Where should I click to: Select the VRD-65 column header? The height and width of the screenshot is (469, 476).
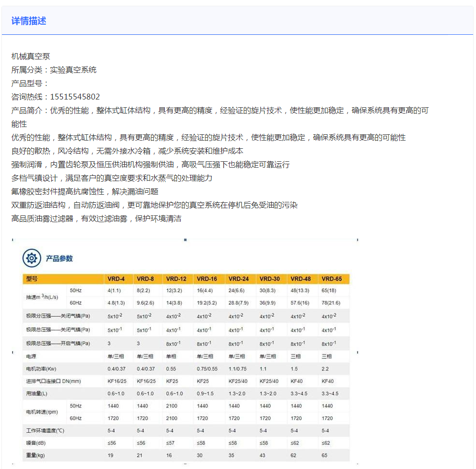332,279
